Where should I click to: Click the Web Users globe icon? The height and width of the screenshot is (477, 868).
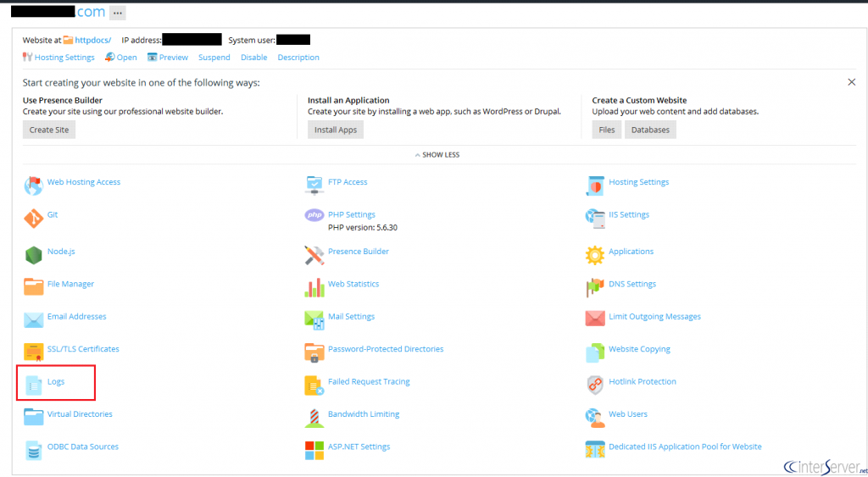[x=595, y=418]
